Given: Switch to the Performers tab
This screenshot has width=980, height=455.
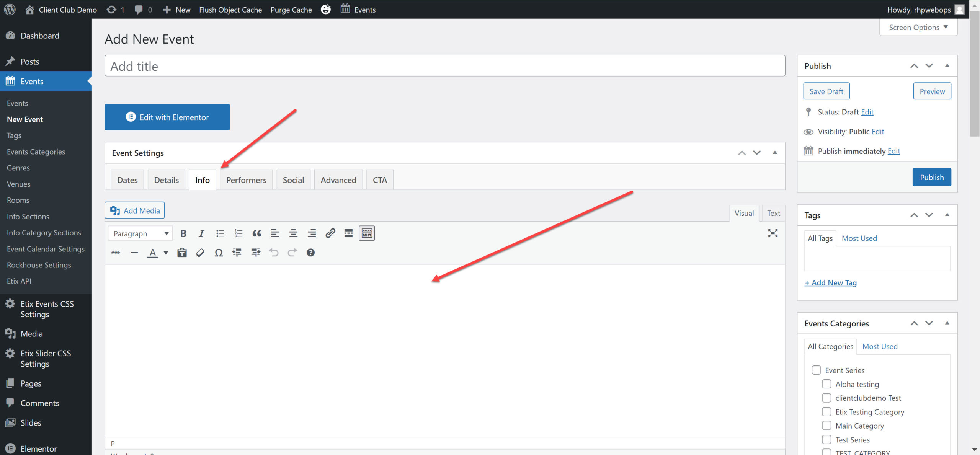Looking at the screenshot, I should [246, 180].
